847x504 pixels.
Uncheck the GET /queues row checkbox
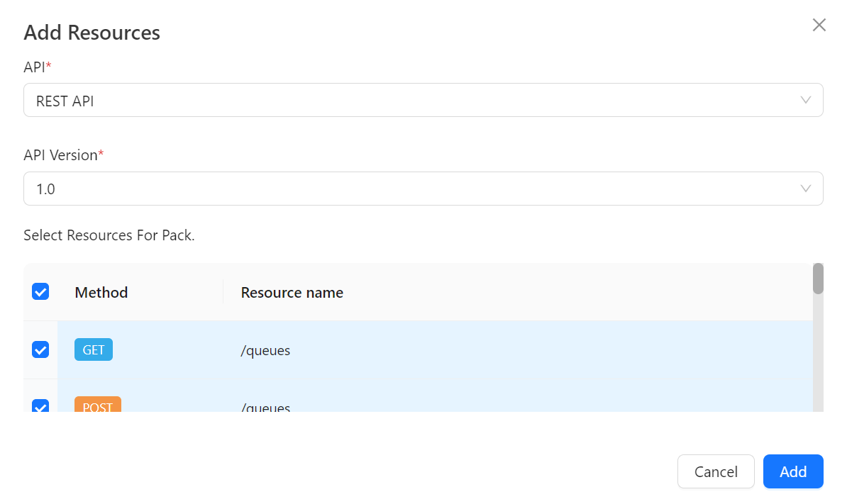tap(40, 349)
